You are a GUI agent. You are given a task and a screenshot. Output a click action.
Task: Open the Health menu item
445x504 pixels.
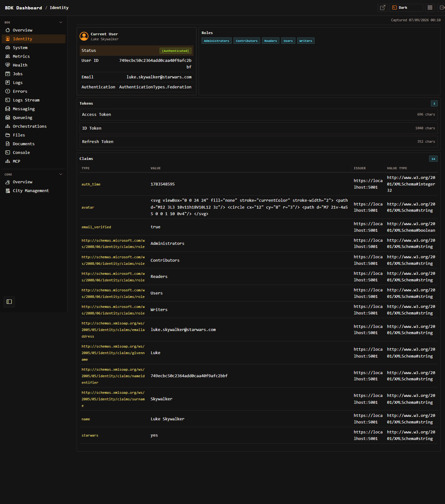click(x=34, y=65)
